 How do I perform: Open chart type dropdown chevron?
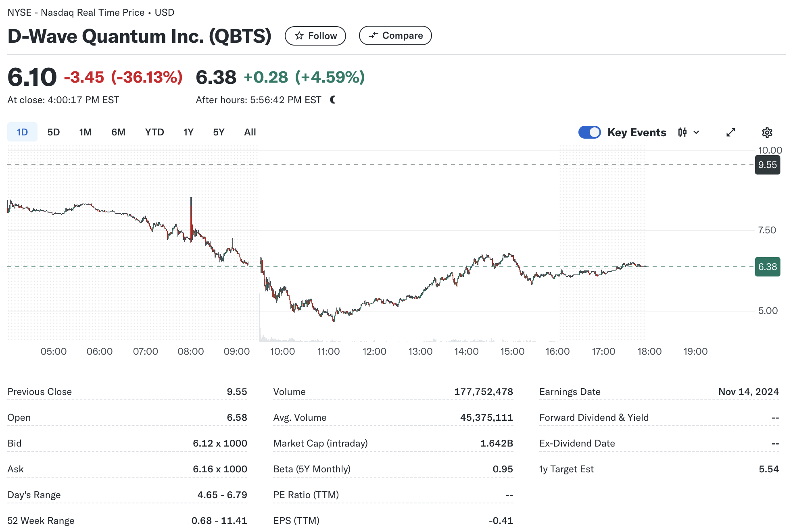pyautogui.click(x=696, y=132)
